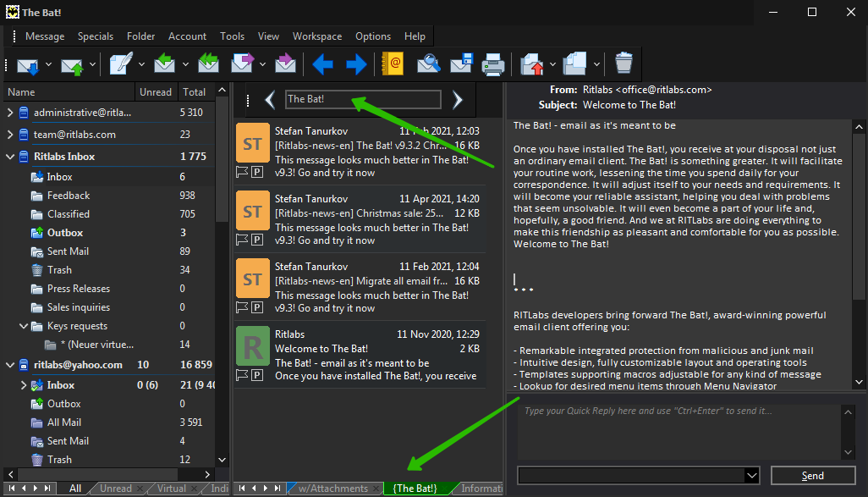Image resolution: width=868 pixels, height=497 pixels.
Task: Toggle flag on the Migrate all email message
Action: pyautogui.click(x=242, y=307)
